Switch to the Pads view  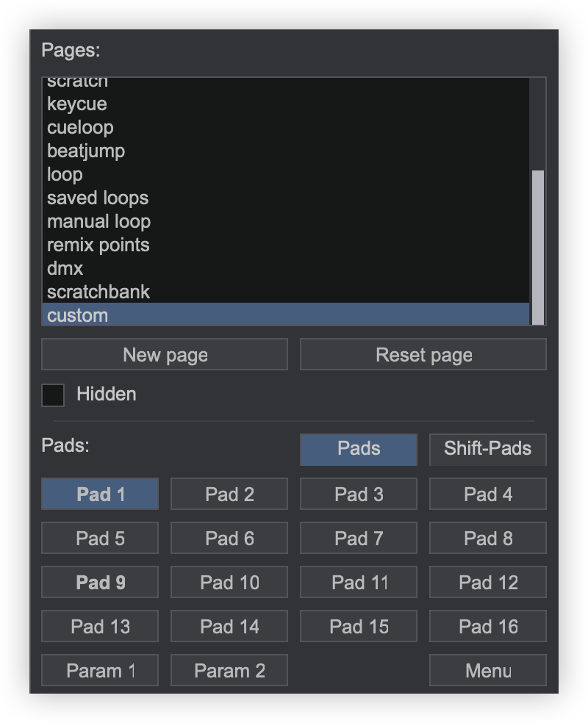[359, 449]
